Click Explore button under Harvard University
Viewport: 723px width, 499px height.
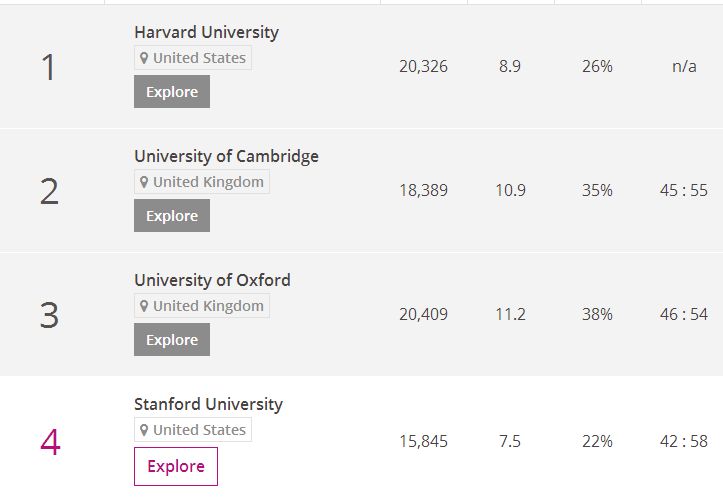click(172, 92)
